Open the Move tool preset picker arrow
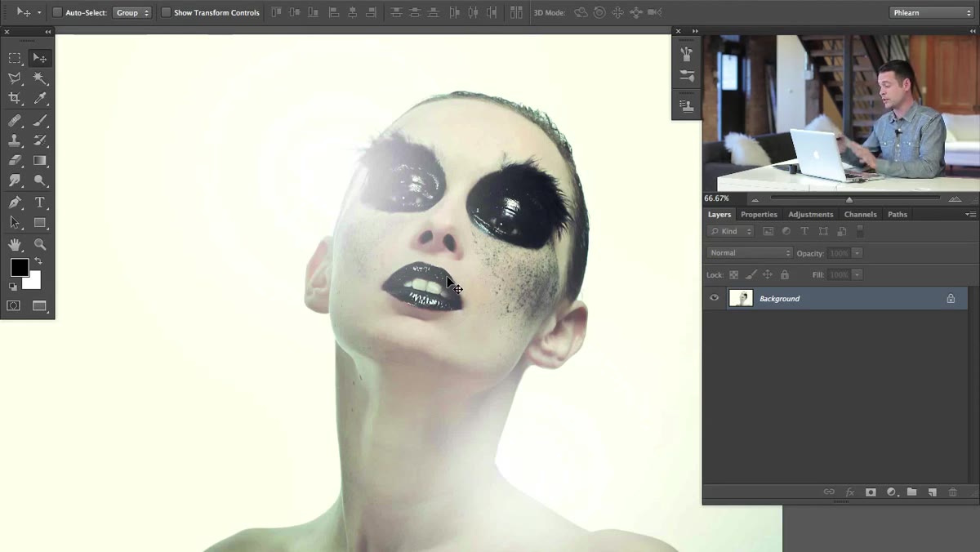The image size is (980, 552). [39, 12]
